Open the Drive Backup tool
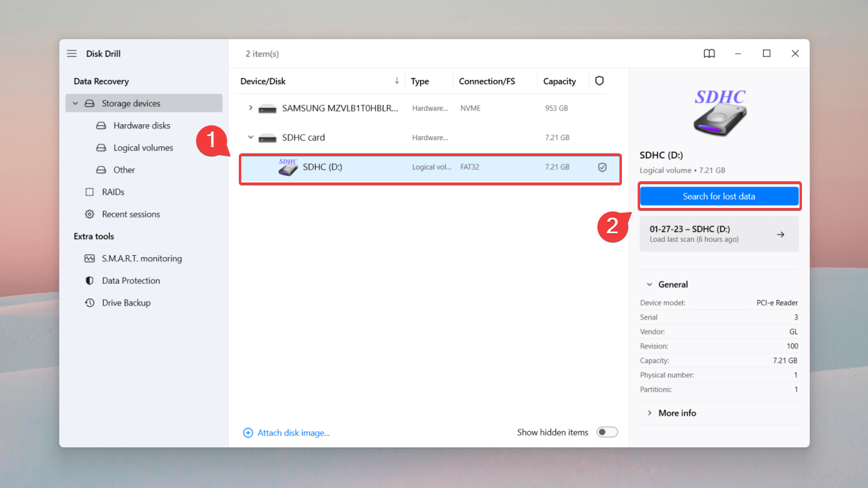The image size is (868, 488). point(125,302)
